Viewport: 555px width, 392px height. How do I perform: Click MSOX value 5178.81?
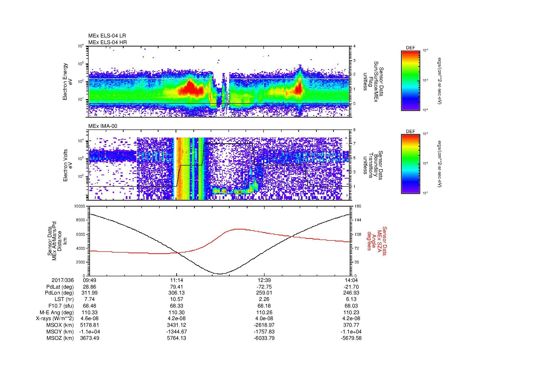(x=89, y=325)
